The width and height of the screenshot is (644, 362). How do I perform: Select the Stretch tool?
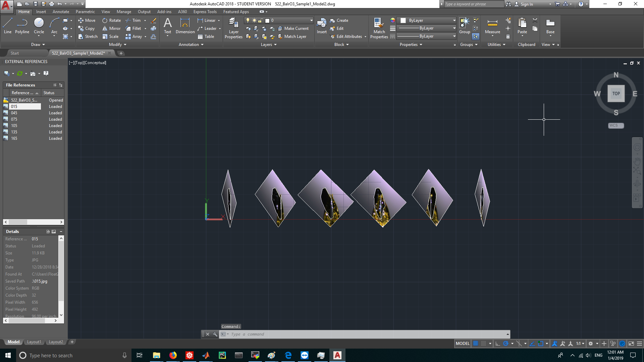(88, 37)
